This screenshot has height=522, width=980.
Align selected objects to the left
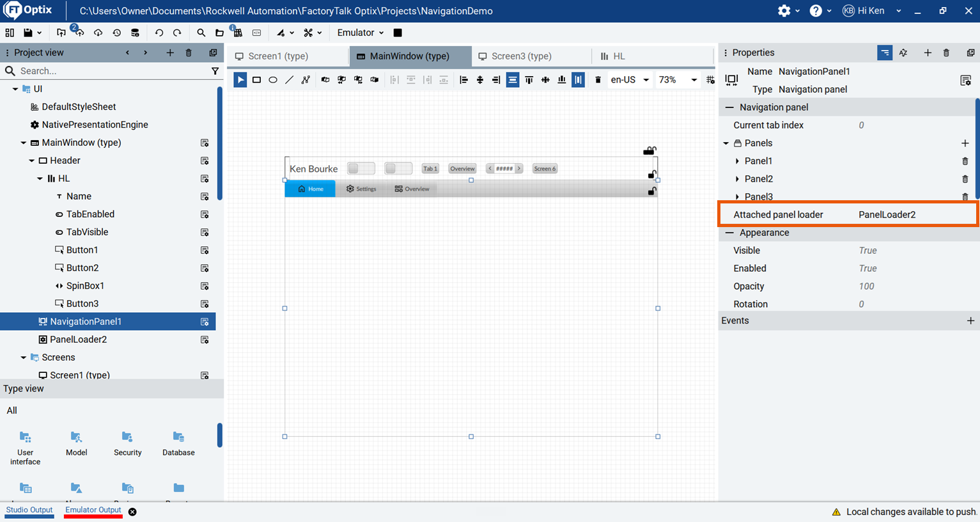[463, 80]
